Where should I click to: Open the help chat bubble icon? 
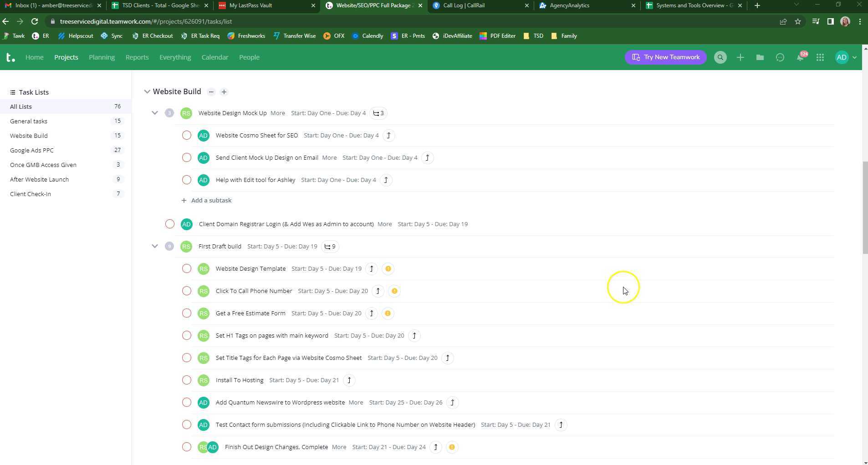click(780, 57)
